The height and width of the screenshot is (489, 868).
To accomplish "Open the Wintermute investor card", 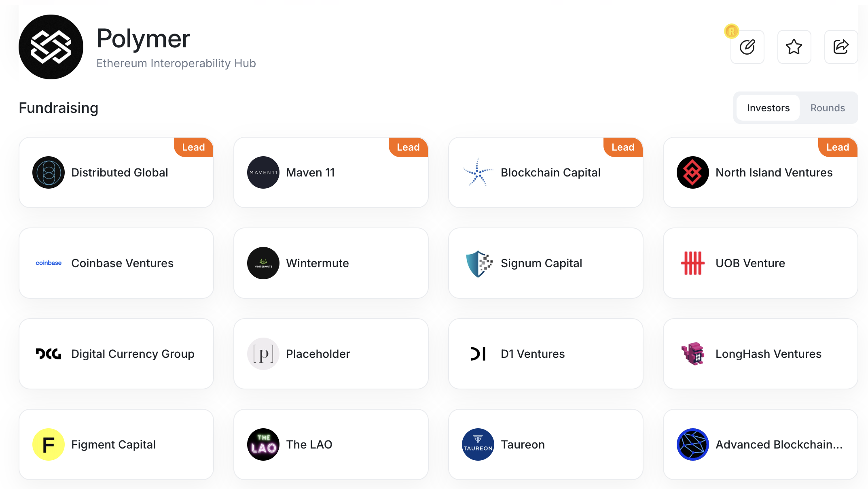I will click(331, 263).
